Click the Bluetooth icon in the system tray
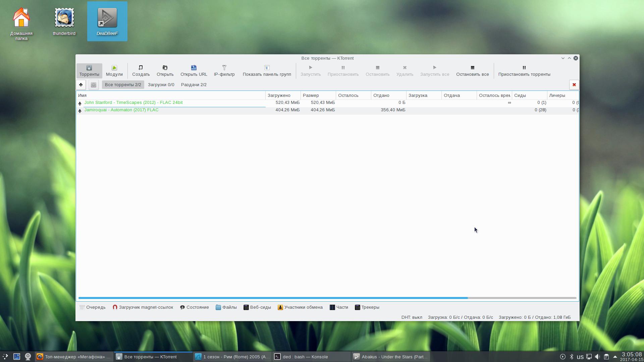 572,357
